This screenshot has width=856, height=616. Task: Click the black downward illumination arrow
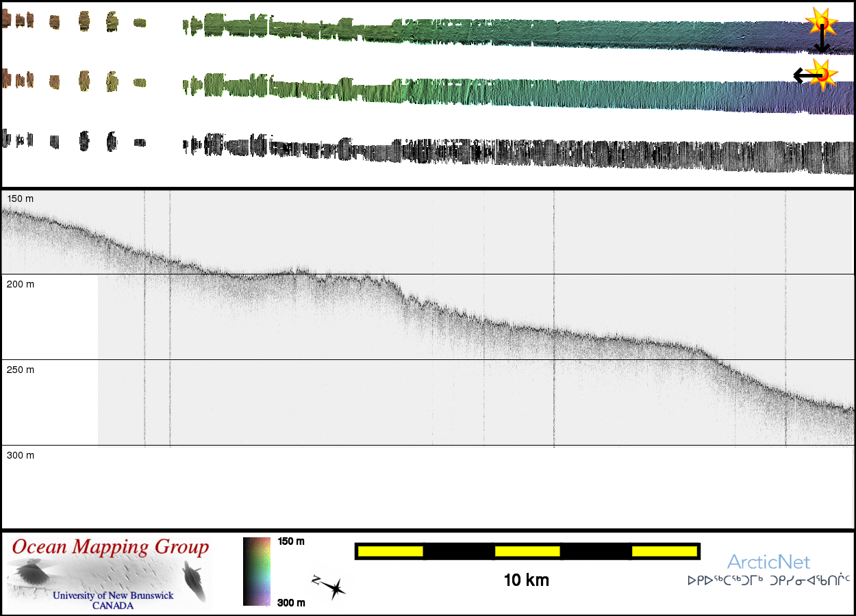click(x=822, y=42)
